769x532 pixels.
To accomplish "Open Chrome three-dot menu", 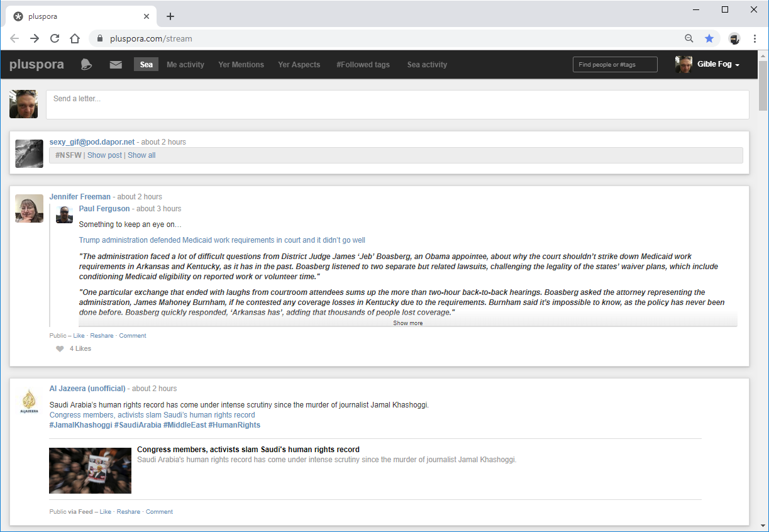I will point(755,38).
